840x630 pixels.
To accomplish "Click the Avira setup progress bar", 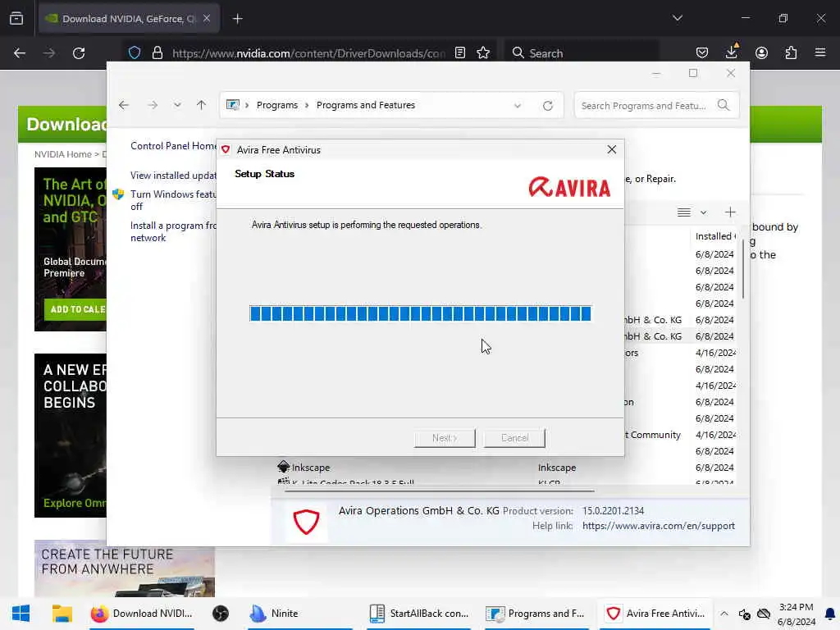I will [x=421, y=313].
